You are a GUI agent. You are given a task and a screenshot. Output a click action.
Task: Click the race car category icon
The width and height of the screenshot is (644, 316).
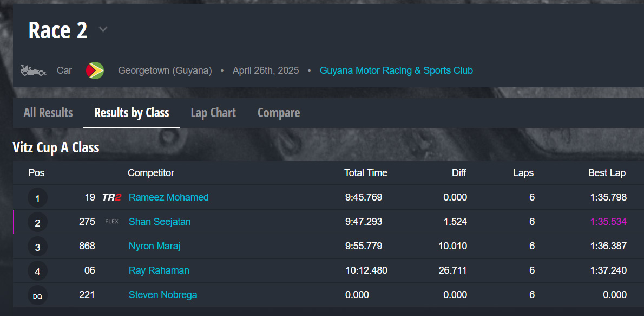click(33, 70)
